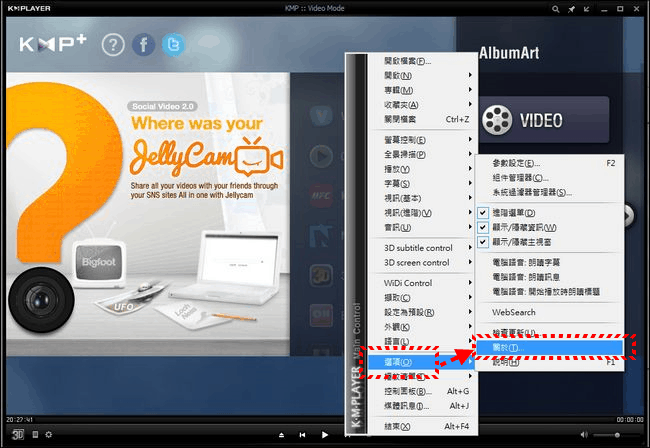
Task: Choose 關閉檔案 Ctrl+Z menu item
Action: coord(423,119)
